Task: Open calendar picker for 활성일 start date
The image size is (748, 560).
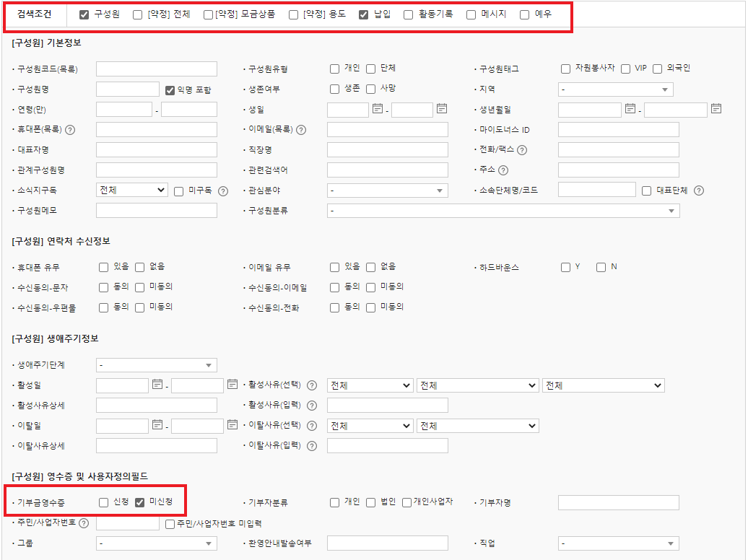Action: [157, 385]
